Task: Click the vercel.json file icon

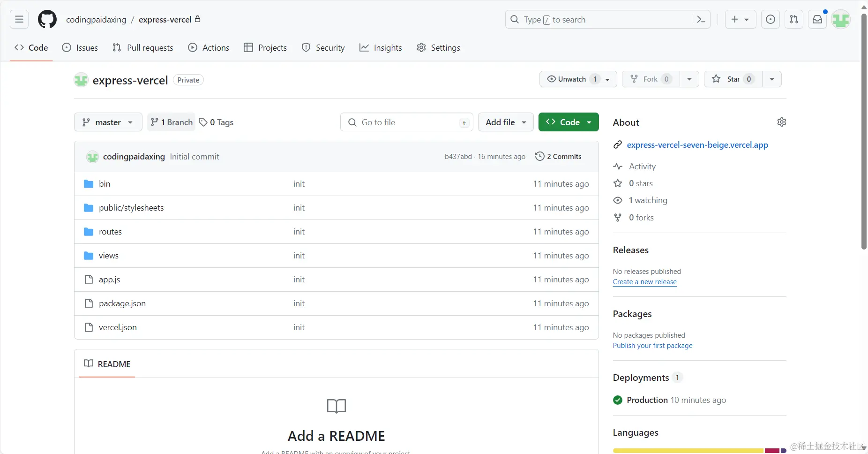Action: tap(89, 327)
